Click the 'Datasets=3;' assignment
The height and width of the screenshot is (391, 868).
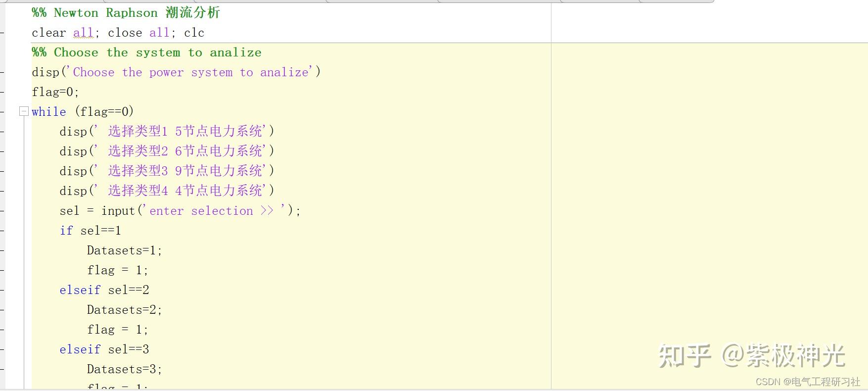[x=125, y=369]
